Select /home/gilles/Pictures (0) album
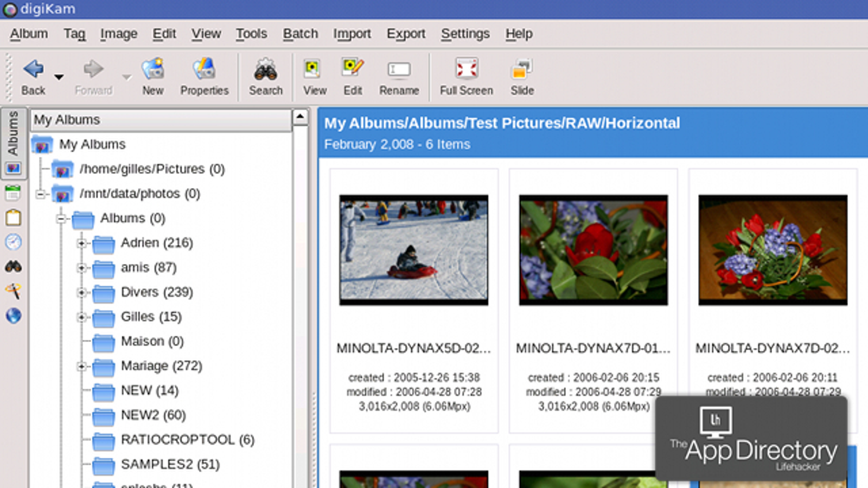The height and width of the screenshot is (488, 868). pos(152,169)
